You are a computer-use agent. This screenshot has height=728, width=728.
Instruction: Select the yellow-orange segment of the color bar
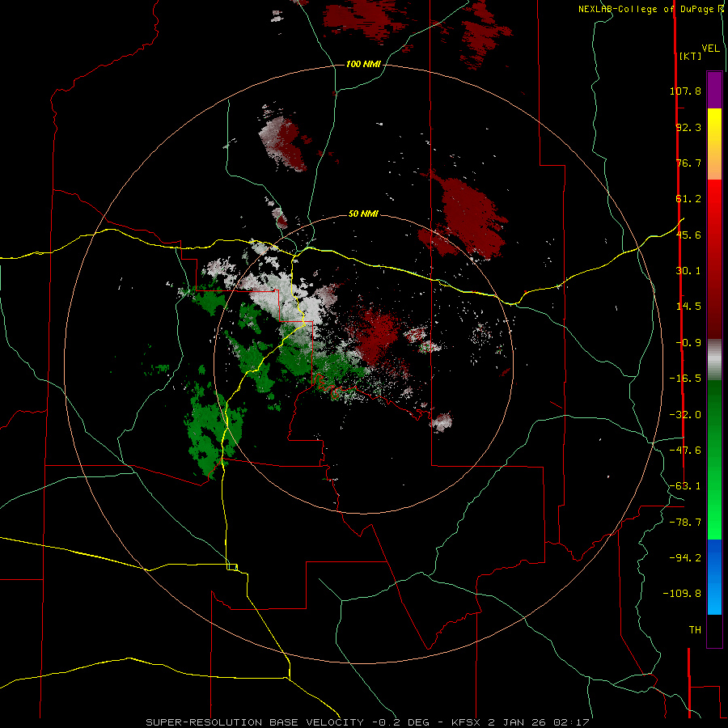pos(714,144)
